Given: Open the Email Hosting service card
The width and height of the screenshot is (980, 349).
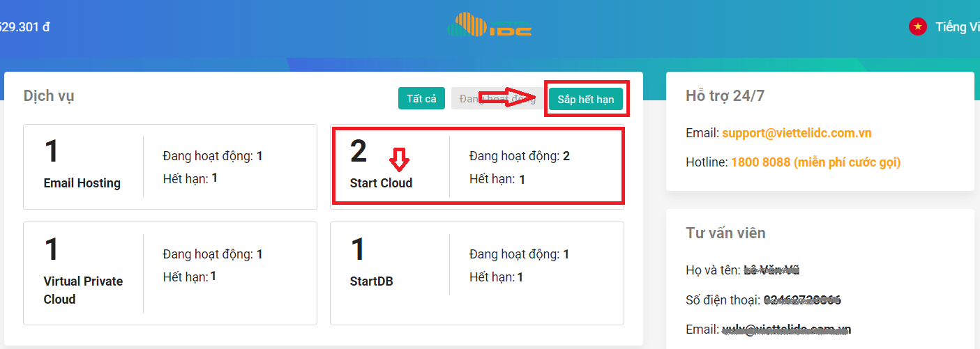Looking at the screenshot, I should click(170, 166).
